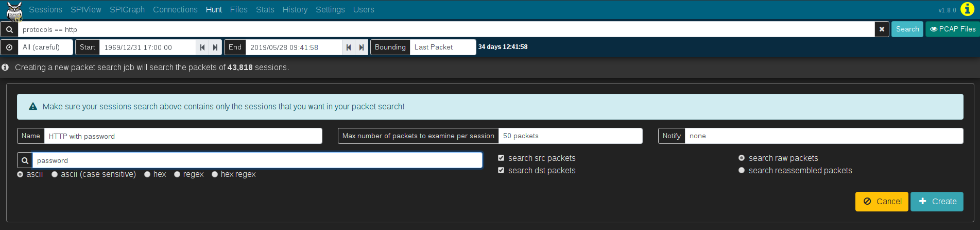Run the sessions Search button
Image resolution: width=980 pixels, height=230 pixels.
pos(907,29)
